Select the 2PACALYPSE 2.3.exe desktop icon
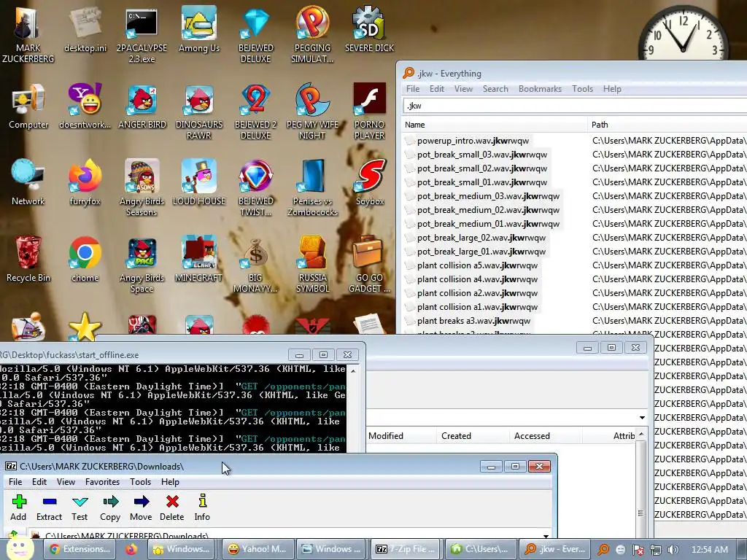The width and height of the screenshot is (747, 560). point(142,34)
